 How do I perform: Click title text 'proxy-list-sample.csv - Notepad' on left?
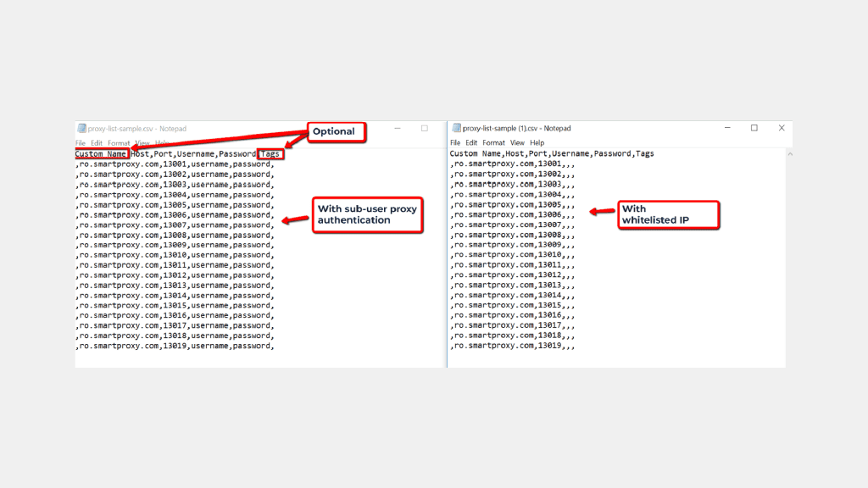[136, 129]
